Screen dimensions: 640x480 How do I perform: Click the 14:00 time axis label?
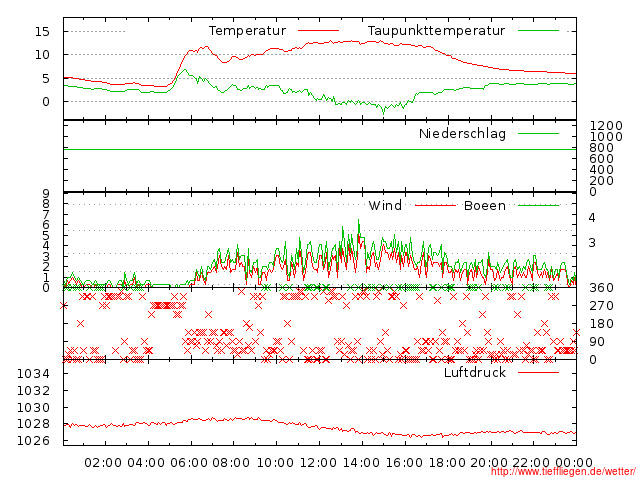tap(361, 463)
